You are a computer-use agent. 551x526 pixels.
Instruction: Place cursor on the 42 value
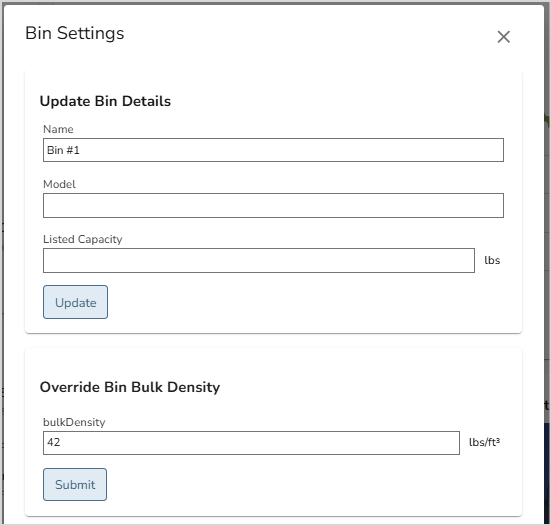[53, 442]
